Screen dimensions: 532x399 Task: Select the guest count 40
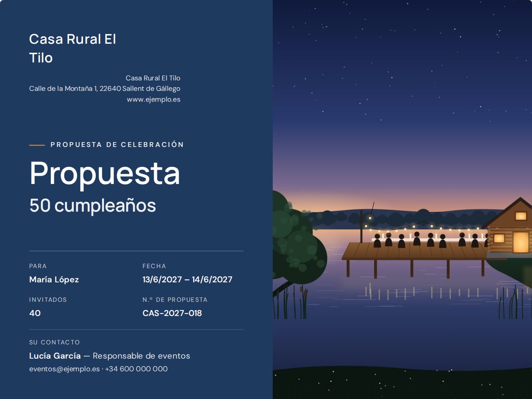(35, 313)
